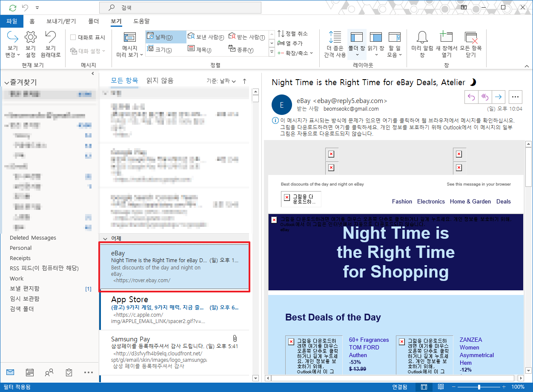Open the navigation bar more options ellipsis
This screenshot has width=533, height=392.
pyautogui.click(x=89, y=372)
